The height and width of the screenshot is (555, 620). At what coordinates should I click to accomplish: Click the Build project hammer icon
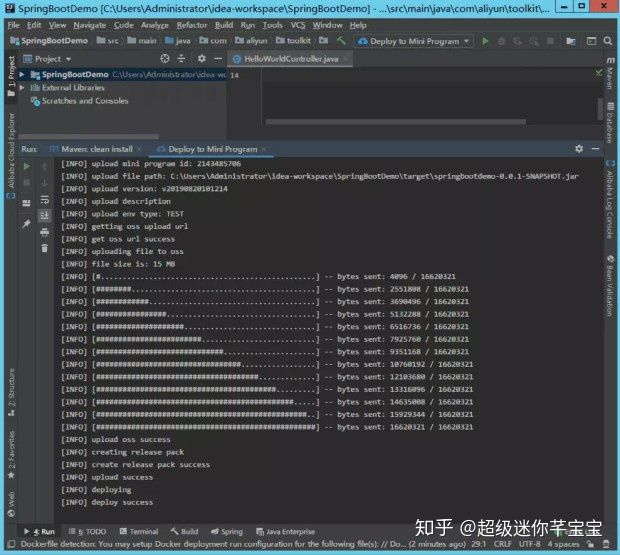[341, 41]
